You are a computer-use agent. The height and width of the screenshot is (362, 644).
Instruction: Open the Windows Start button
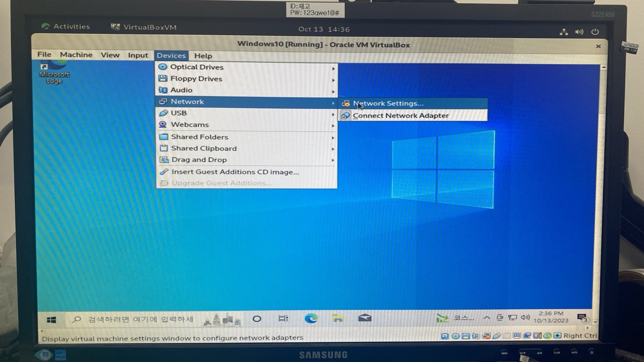coord(51,320)
